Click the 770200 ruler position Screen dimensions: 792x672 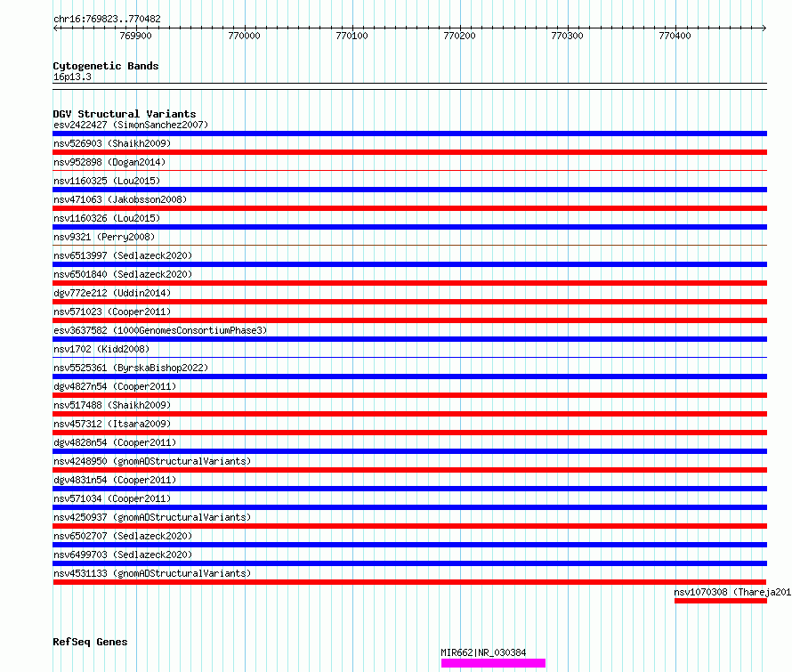(x=459, y=36)
